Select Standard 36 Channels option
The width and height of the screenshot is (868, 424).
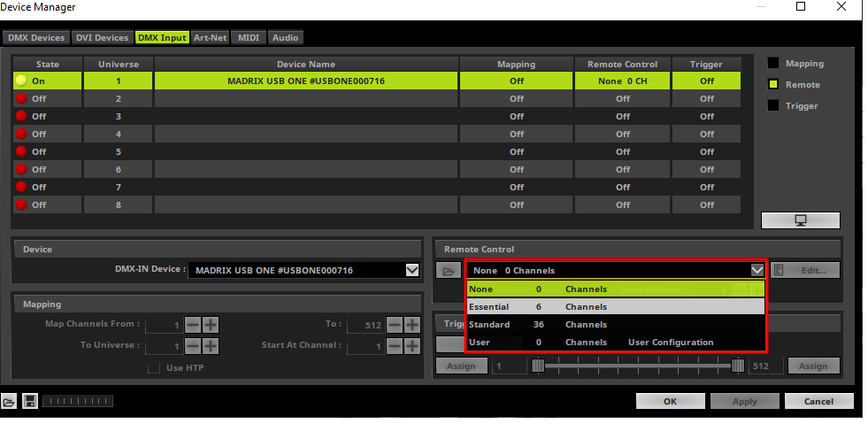[x=616, y=324]
